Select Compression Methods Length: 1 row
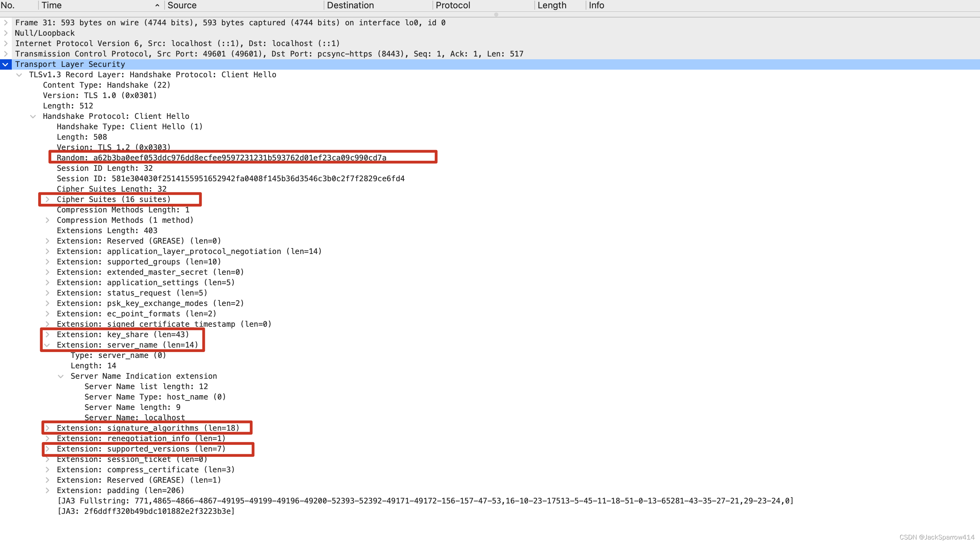The image size is (980, 544). click(x=123, y=210)
